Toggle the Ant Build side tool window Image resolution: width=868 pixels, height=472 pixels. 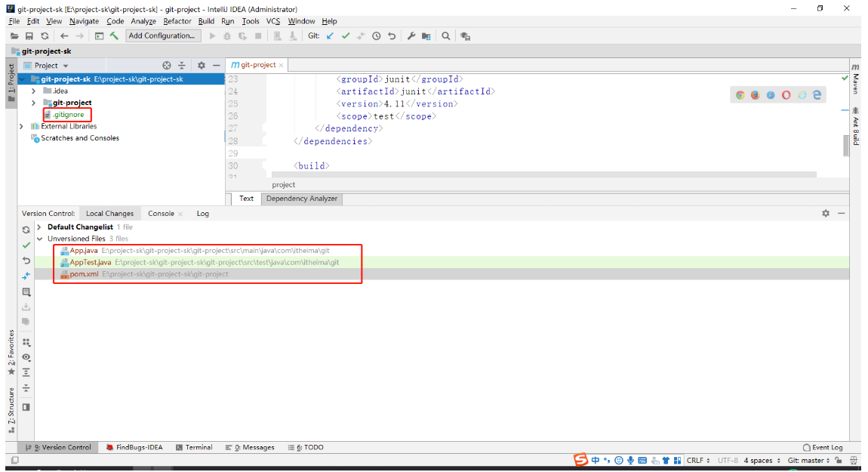coord(856,126)
